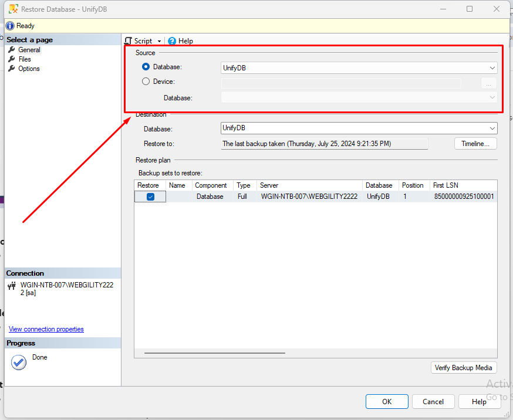Image resolution: width=513 pixels, height=420 pixels.
Task: Click the Ready status info icon
Action: tap(9, 25)
